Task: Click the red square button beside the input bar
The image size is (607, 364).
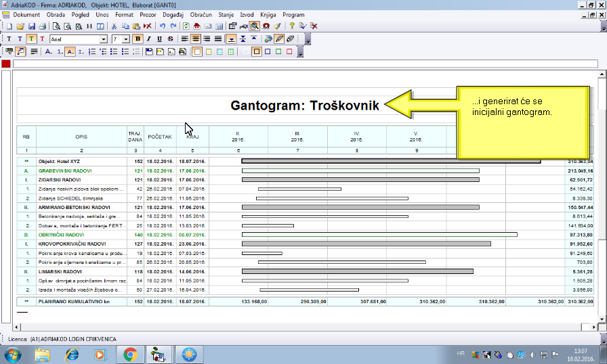Action: click(6, 64)
